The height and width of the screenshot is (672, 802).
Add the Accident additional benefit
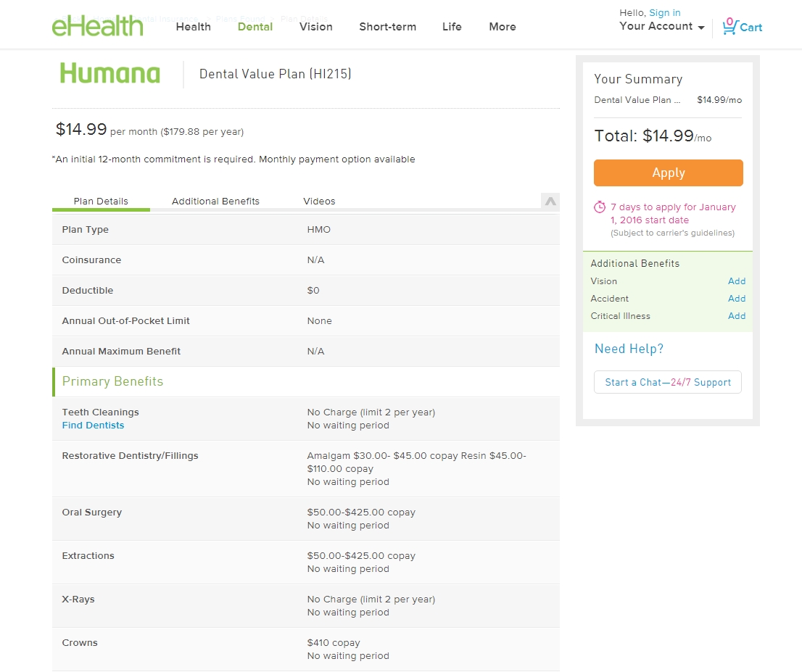(x=737, y=299)
